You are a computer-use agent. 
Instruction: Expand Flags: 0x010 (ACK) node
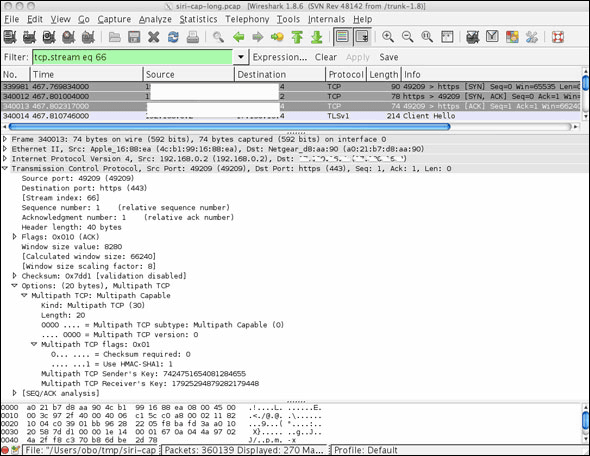[15, 237]
